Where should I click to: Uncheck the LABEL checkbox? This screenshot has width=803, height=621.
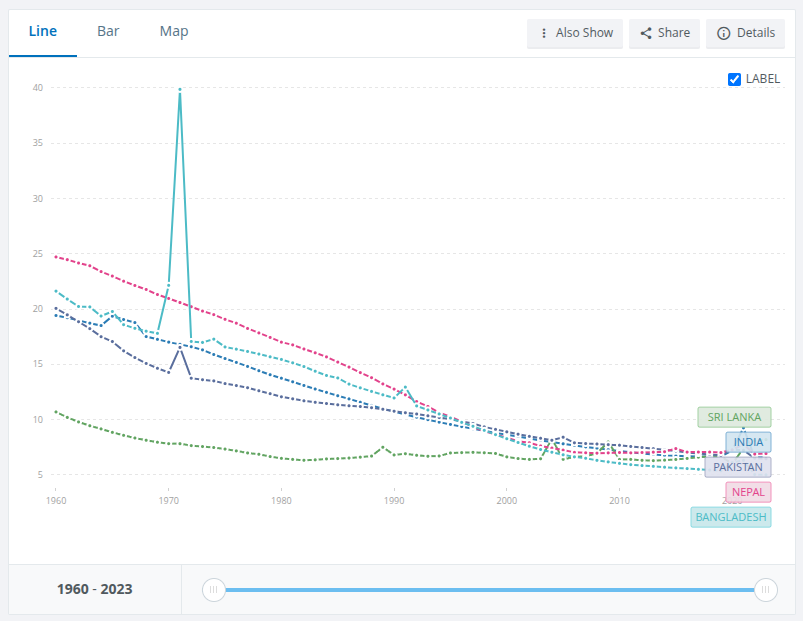point(734,79)
